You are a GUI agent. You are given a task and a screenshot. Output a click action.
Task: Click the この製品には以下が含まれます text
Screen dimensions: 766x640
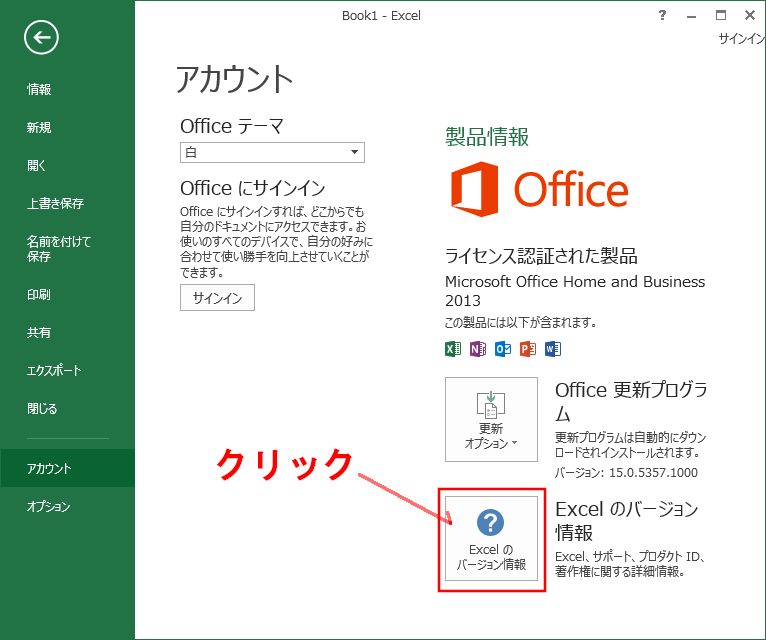(x=521, y=322)
